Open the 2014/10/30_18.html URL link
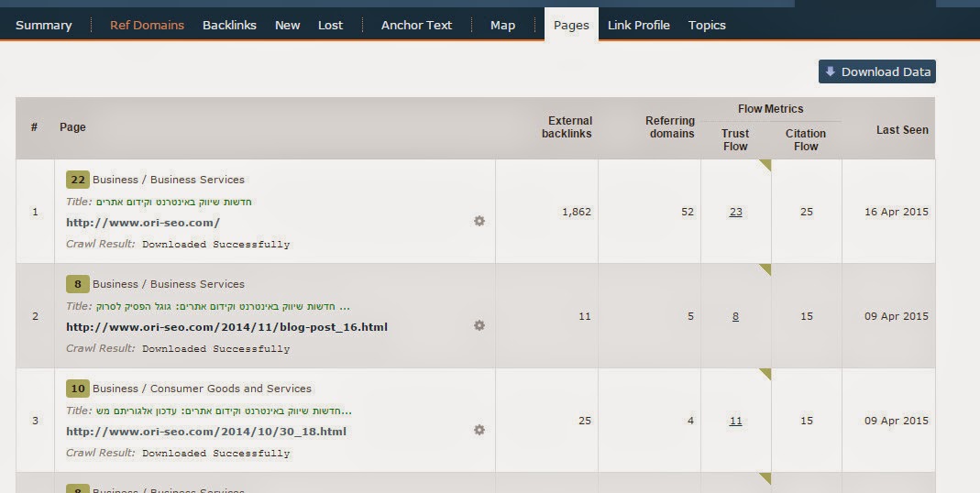Screen dimensions: 980x493 pos(206,431)
